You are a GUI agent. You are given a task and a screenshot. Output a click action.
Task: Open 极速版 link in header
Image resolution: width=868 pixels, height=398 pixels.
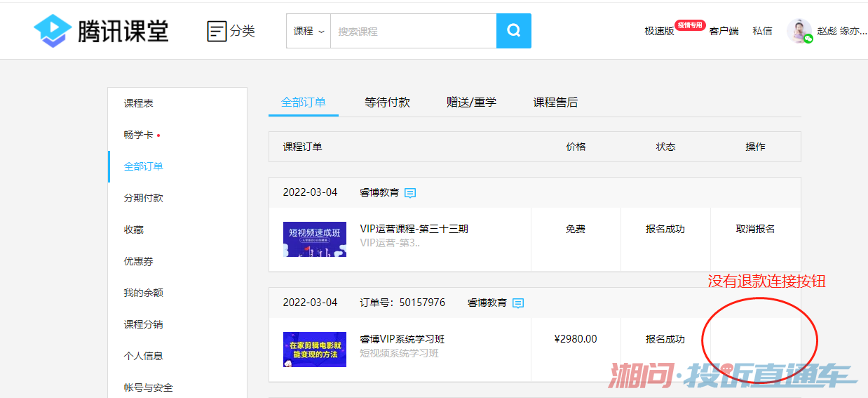point(659,31)
